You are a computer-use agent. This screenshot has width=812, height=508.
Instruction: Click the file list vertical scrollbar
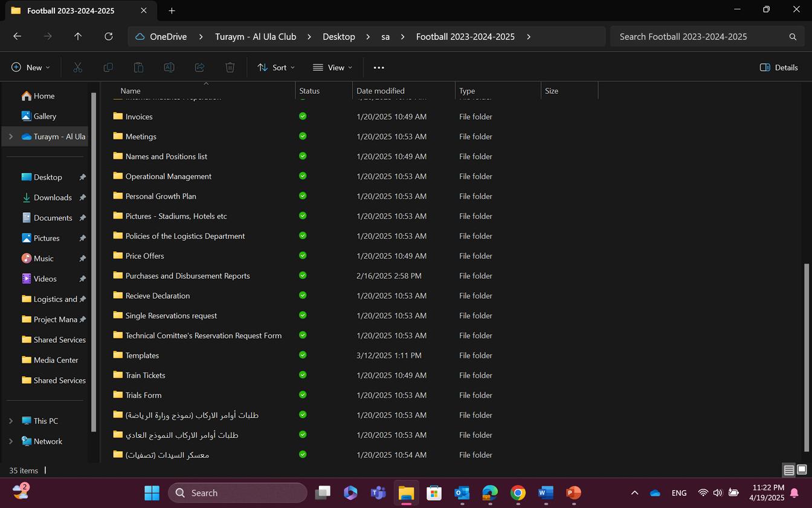[807, 357]
